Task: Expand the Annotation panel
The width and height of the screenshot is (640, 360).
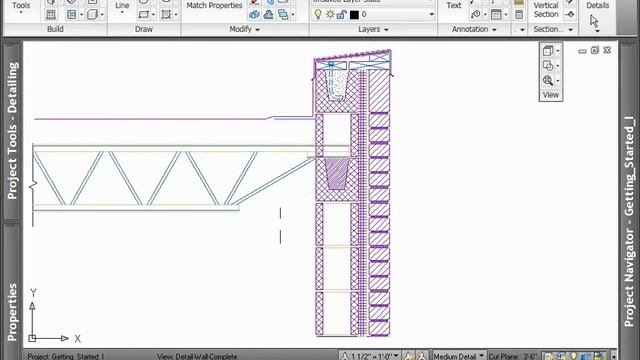Action: pos(474,29)
